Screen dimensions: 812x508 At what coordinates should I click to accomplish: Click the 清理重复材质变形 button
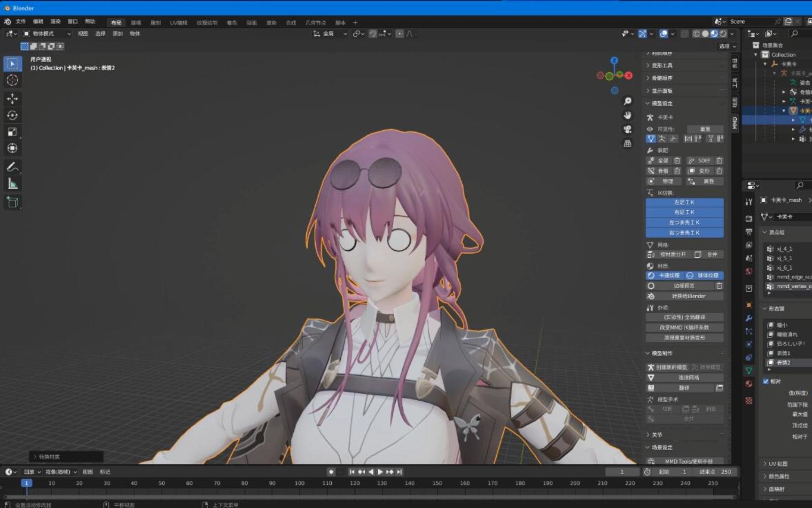coord(685,338)
